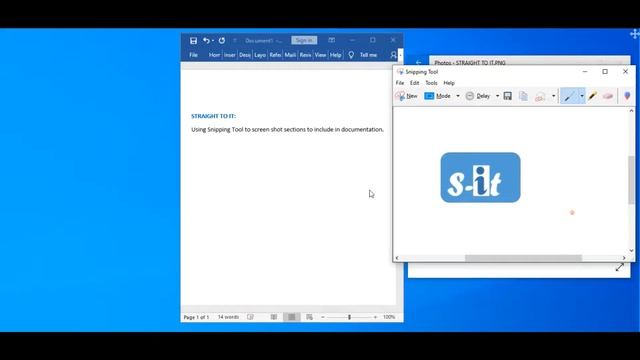Screen dimensions: 640x360
Task: Expand the Mode dropdown arrow
Action: coord(458,96)
